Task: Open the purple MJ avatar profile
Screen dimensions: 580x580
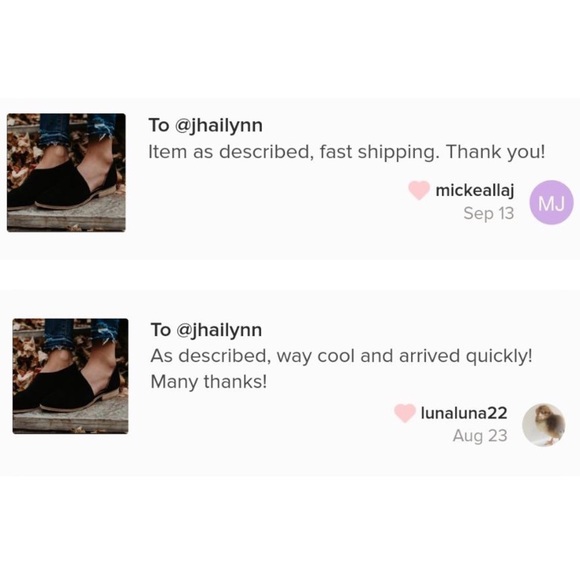Action: [x=552, y=202]
